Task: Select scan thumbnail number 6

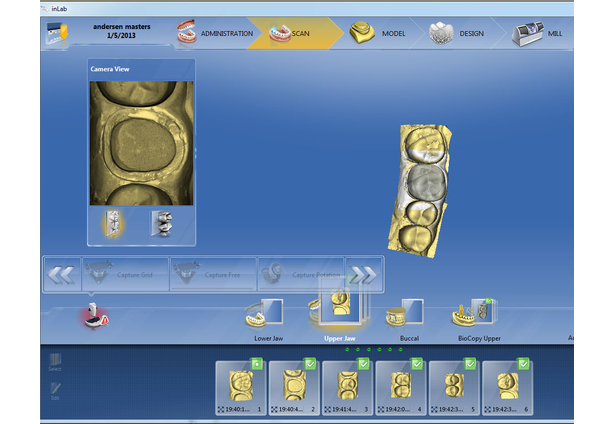Action: pos(508,388)
